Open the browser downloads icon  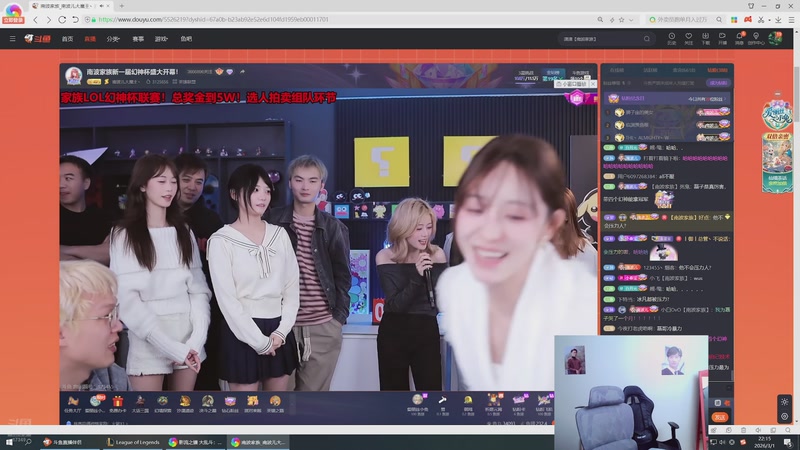pos(778,20)
